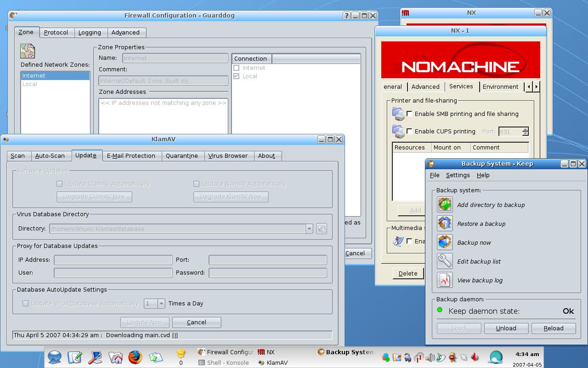Click Cancel button in KlamAV Update tab
The image size is (588, 368).
[197, 322]
